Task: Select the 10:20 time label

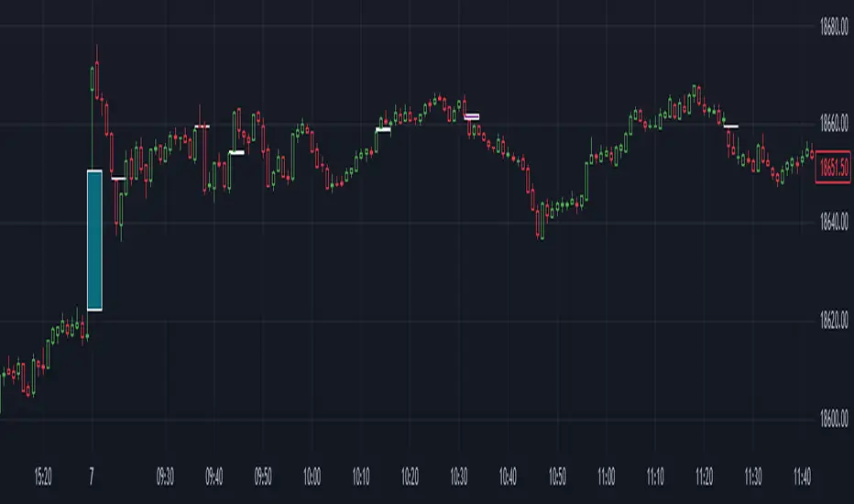Action: point(410,477)
